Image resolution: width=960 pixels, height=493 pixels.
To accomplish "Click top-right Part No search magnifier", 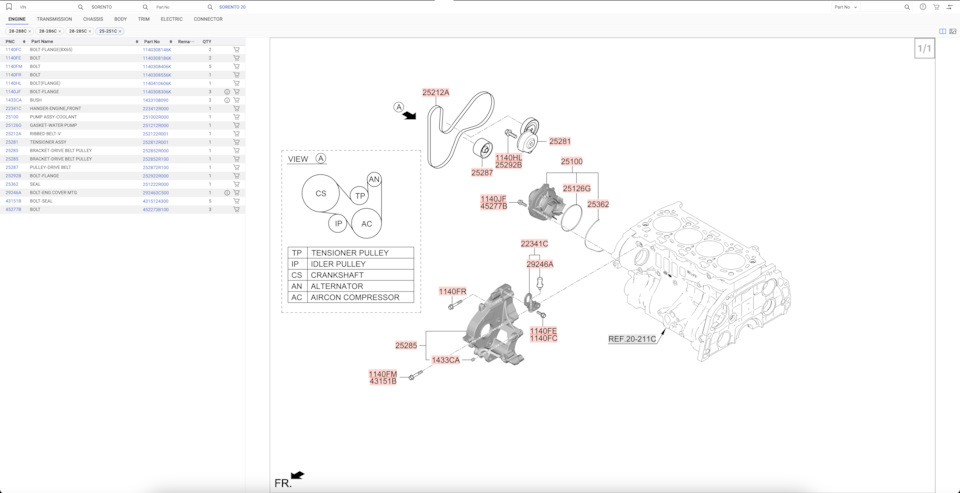I will pos(907,7).
